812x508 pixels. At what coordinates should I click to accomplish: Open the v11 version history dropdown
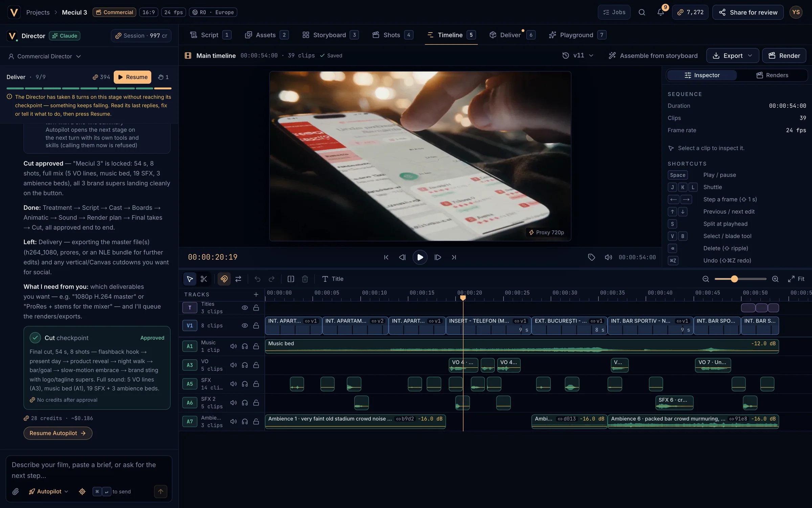pos(578,56)
